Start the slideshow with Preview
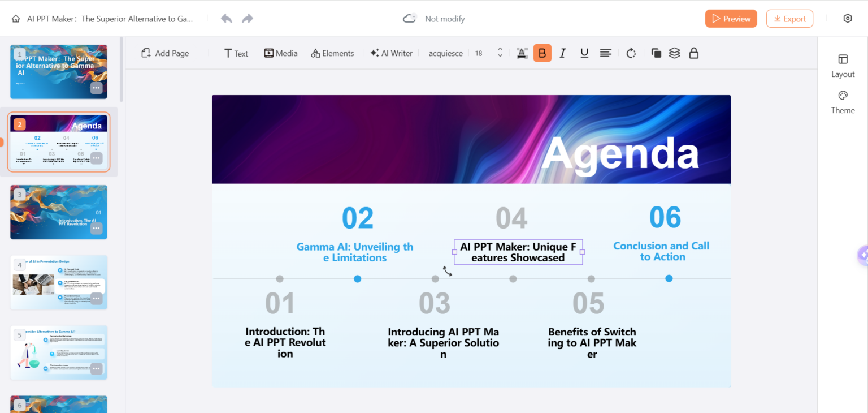Screen dimensions: 868x413 pyautogui.click(x=731, y=18)
